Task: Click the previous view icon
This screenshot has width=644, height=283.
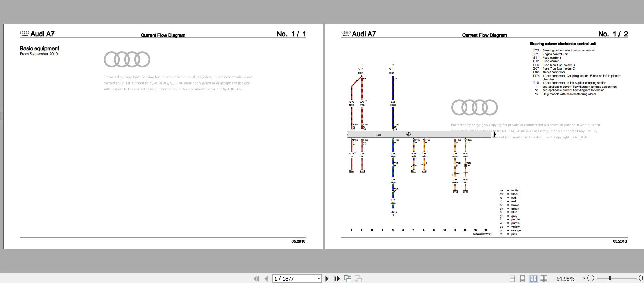Action: (x=348, y=278)
